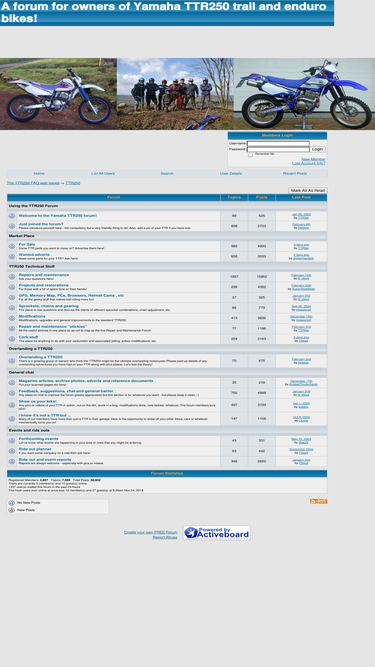
Task: Click the Powered by Activeboard logo
Action: click(217, 533)
